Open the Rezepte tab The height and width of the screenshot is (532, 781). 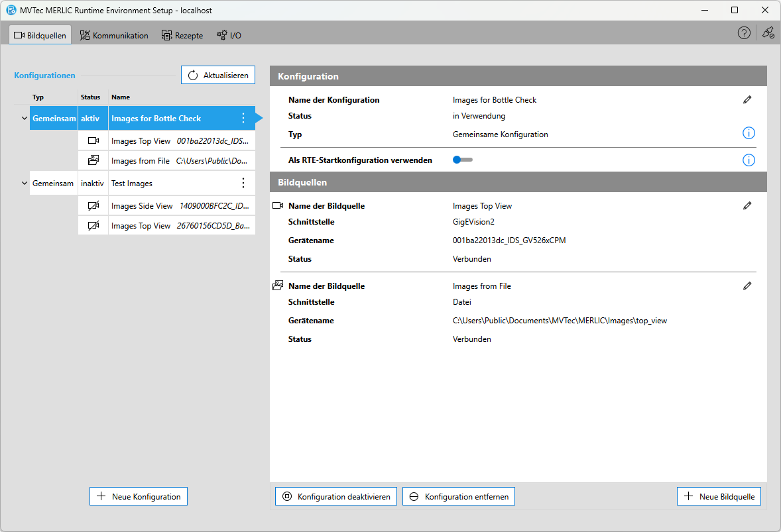(182, 35)
